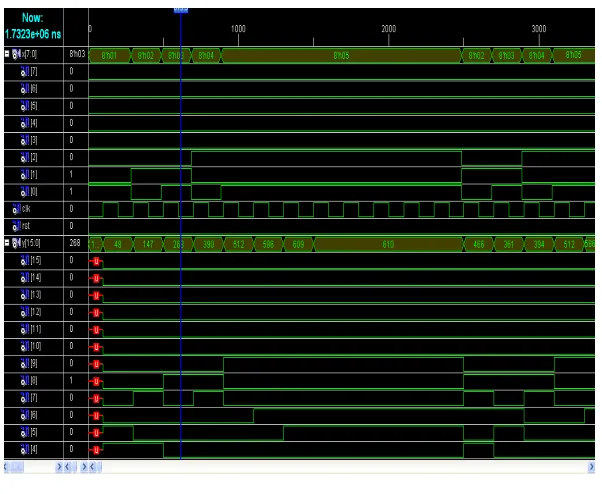Select y bit [4] signal icon at bottom
Screen dimensions: 602x494
point(25,449)
